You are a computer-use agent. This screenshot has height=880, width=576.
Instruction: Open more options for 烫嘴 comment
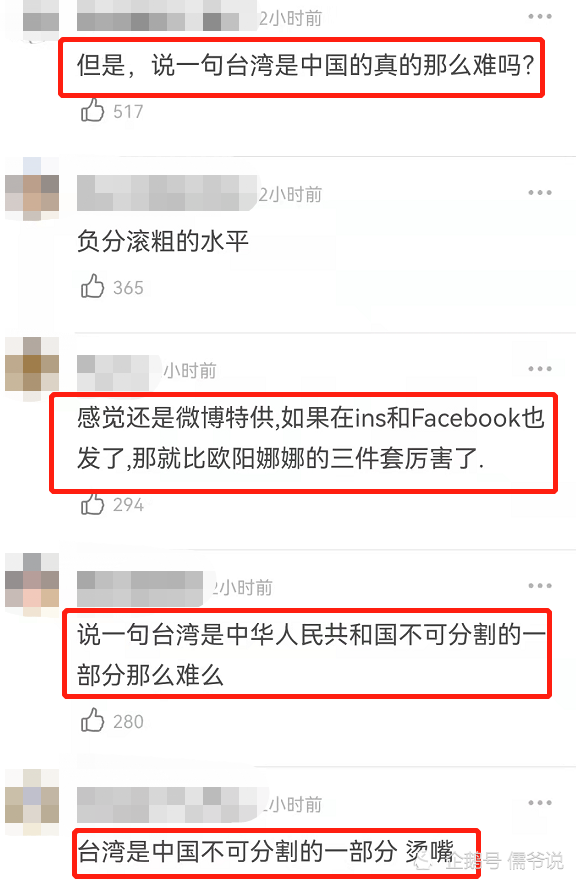coord(540,803)
